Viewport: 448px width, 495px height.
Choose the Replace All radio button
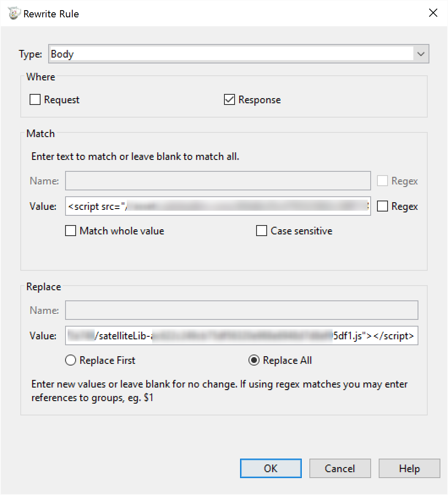tap(254, 360)
